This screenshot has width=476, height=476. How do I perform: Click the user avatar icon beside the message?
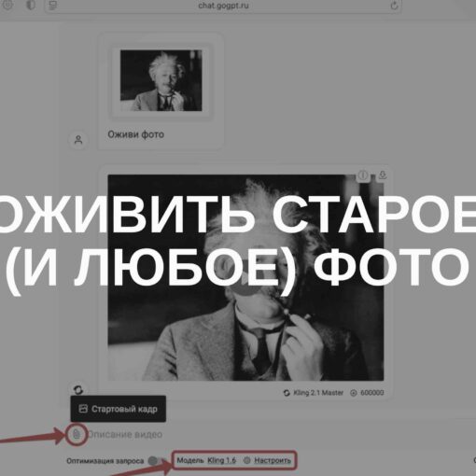tap(78, 140)
